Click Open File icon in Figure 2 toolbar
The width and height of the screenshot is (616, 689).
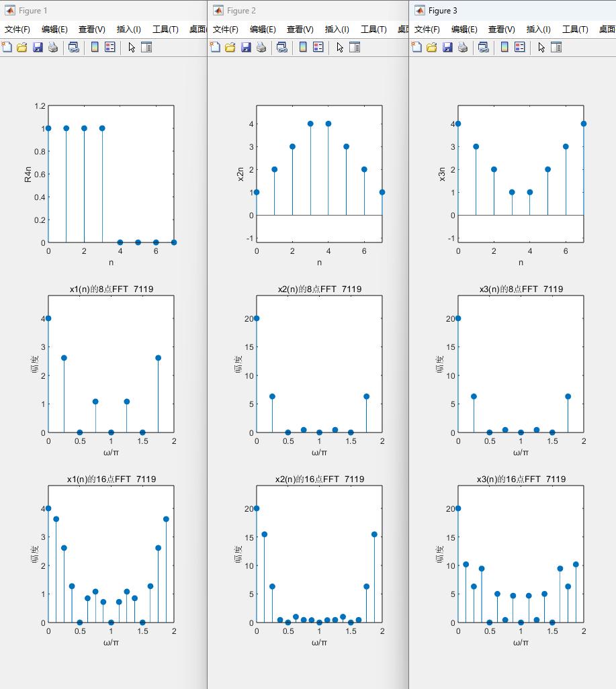click(x=230, y=47)
